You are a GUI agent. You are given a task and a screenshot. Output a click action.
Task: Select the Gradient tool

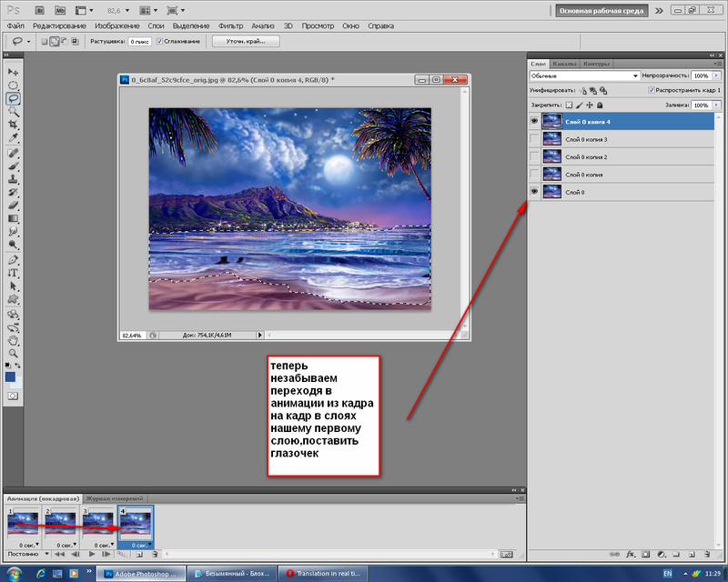tap(13, 218)
